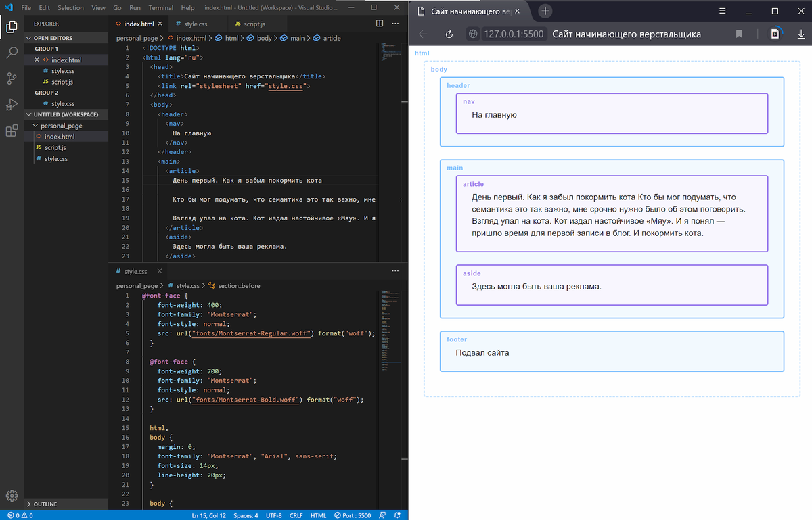The width and height of the screenshot is (812, 520).
Task: Click the browser address bar URL
Action: pyautogui.click(x=514, y=34)
